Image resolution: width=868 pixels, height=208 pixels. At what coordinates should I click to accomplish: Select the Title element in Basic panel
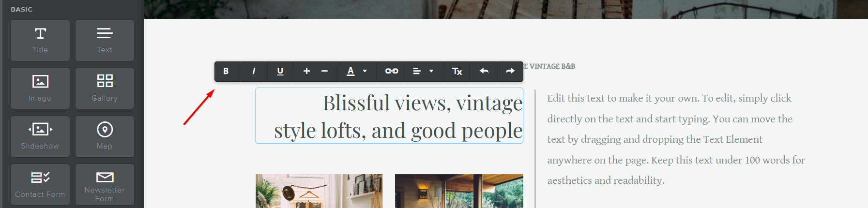[40, 40]
